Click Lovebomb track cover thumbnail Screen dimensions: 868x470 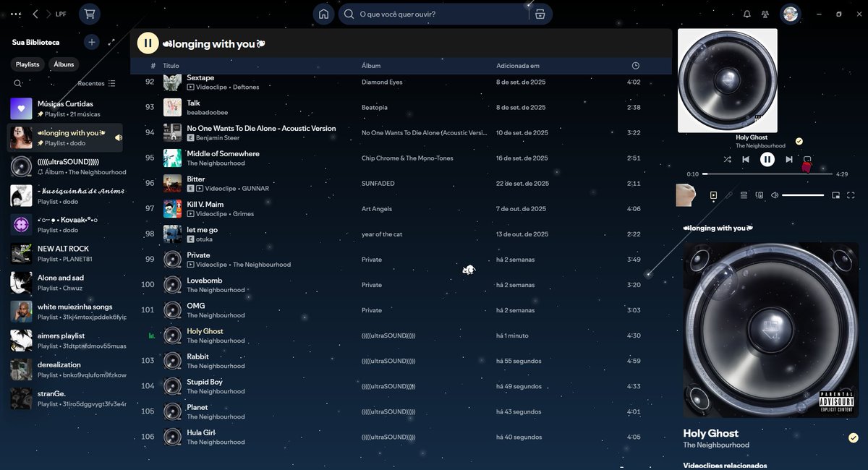click(172, 285)
